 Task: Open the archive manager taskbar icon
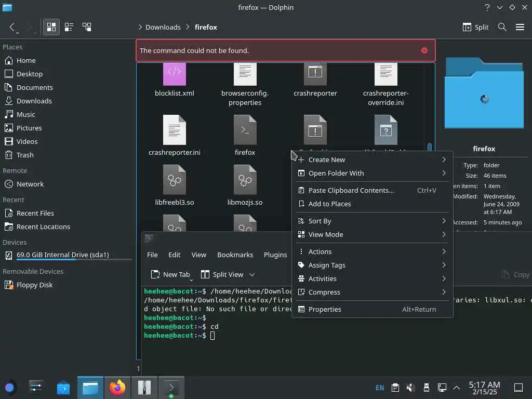(144, 388)
